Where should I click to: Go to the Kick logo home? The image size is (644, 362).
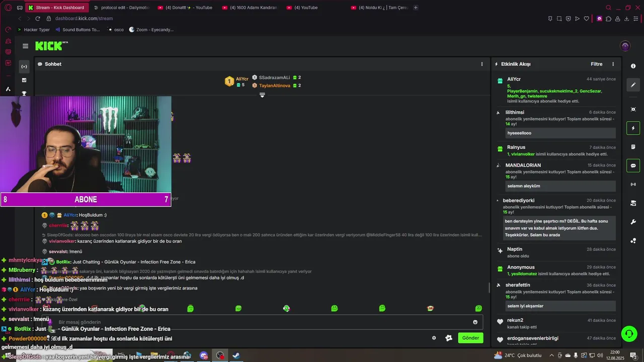point(51,46)
